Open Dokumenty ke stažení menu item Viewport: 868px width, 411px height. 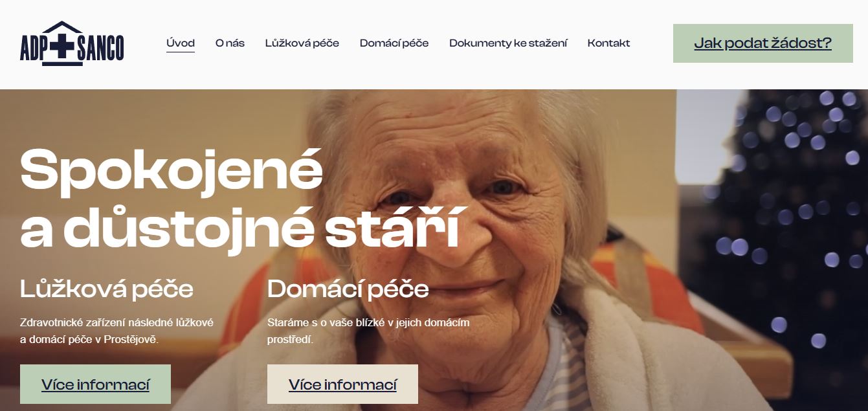508,43
